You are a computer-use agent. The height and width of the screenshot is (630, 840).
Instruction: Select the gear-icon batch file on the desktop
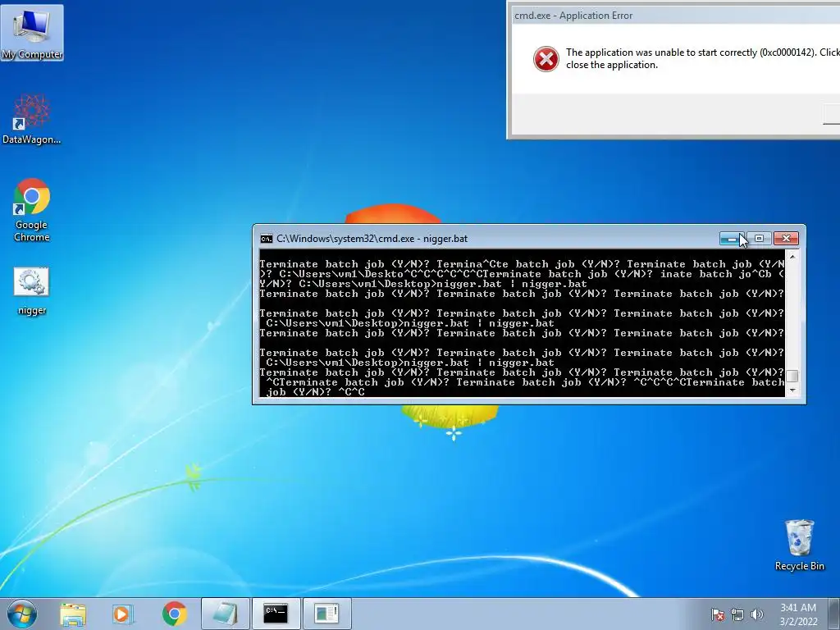(32, 291)
